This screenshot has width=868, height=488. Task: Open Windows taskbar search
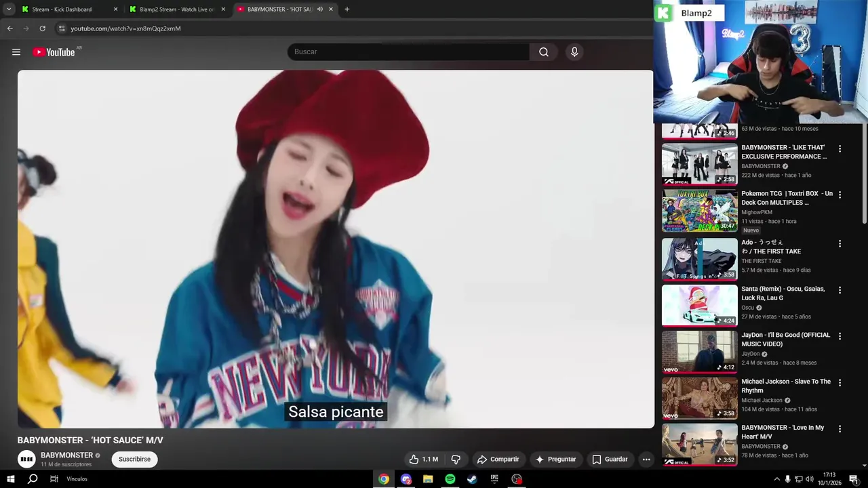(33, 479)
